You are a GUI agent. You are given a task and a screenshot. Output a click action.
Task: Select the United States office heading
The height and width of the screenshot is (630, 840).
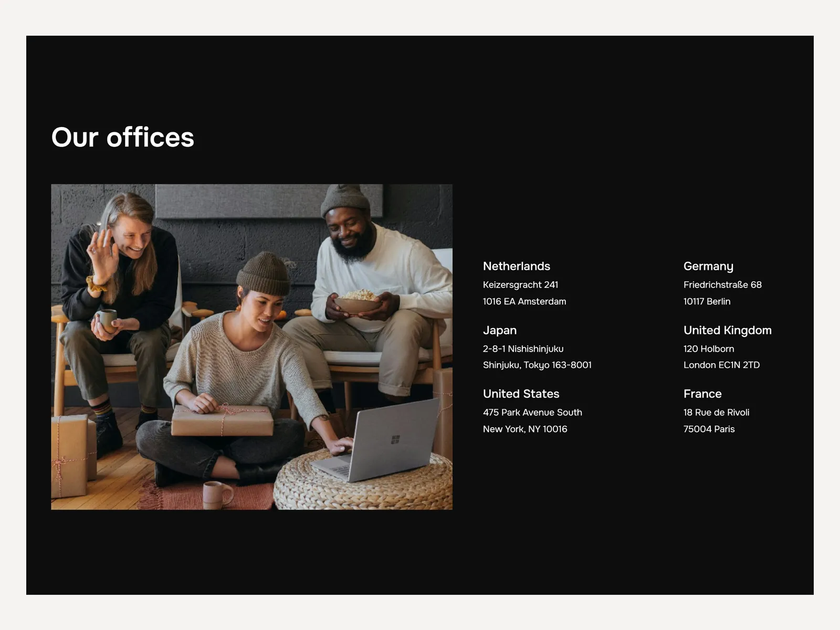521,394
